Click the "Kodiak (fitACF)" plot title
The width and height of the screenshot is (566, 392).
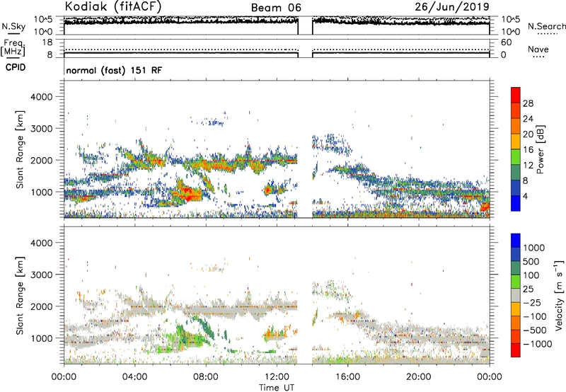point(113,6)
